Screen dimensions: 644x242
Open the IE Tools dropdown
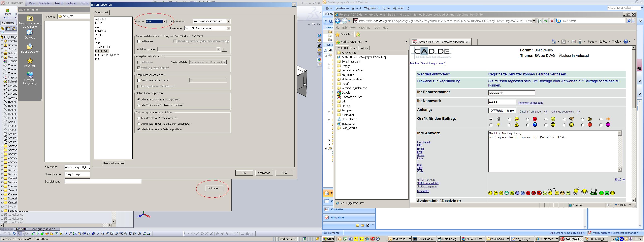617,42
